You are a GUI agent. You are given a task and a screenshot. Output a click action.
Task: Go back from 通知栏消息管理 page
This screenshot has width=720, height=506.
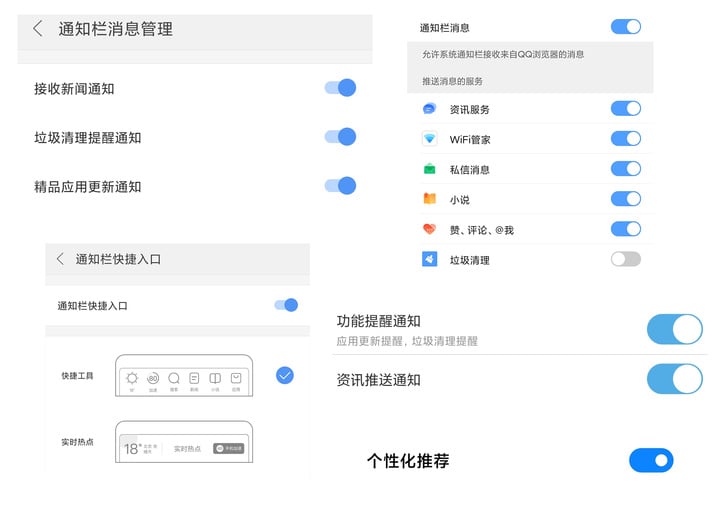(38, 28)
